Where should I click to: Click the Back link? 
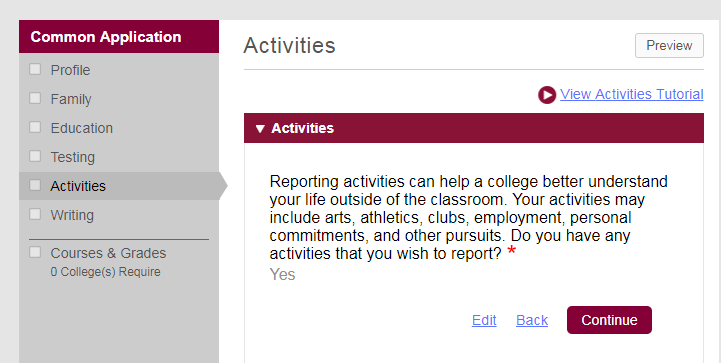532,320
